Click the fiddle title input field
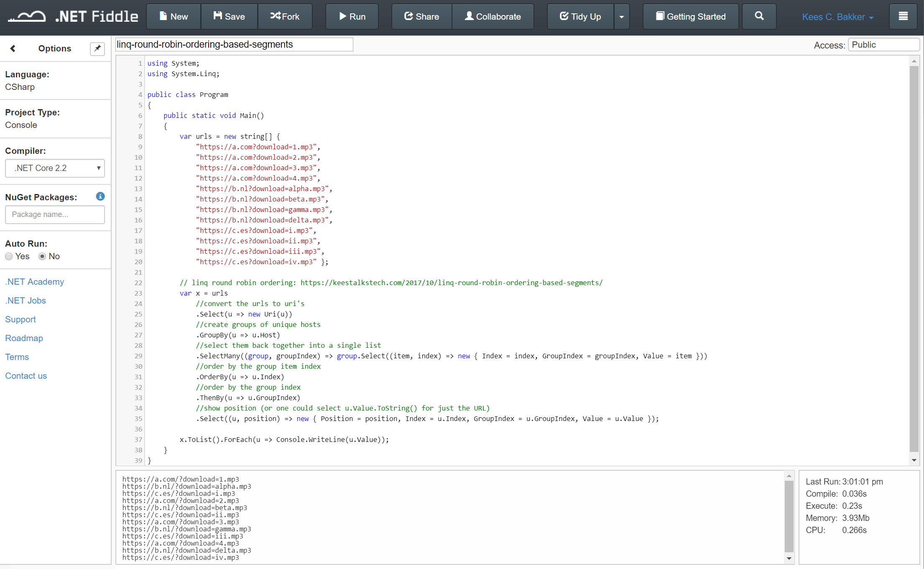The width and height of the screenshot is (924, 569). (x=234, y=44)
